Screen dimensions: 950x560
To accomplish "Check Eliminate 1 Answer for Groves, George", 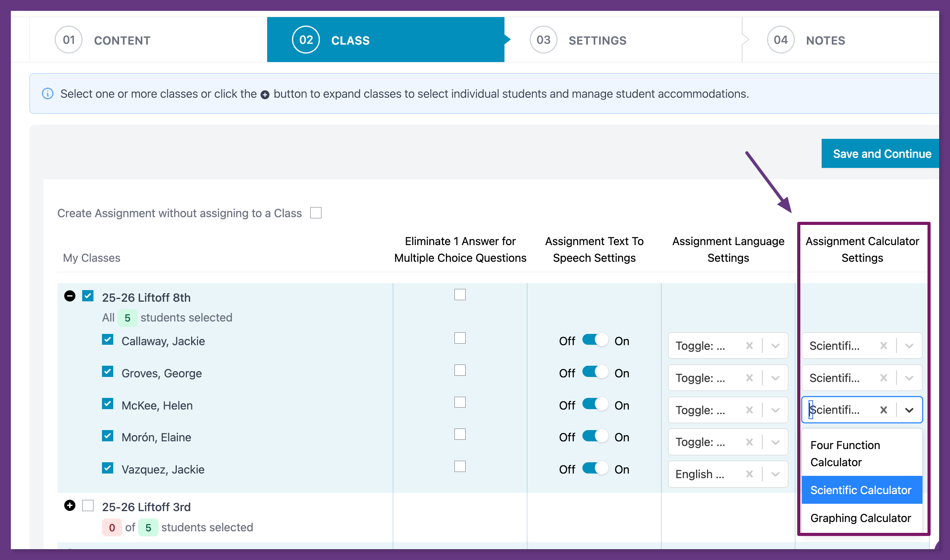I will [x=460, y=370].
